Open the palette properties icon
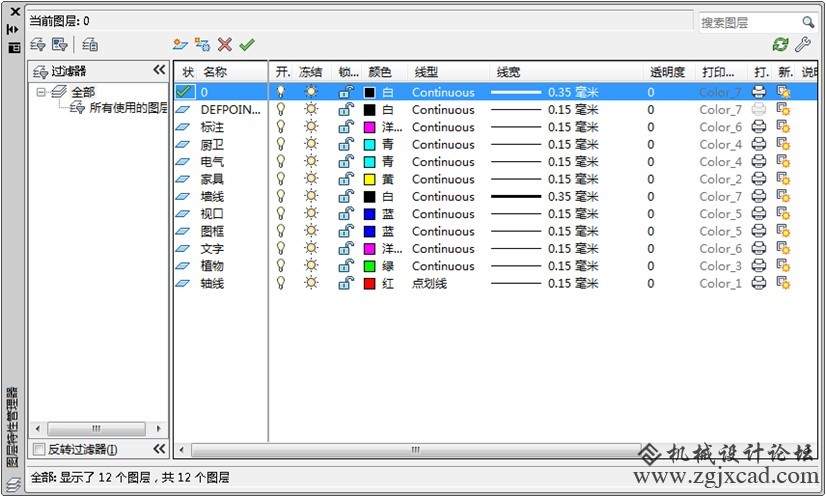This screenshot has width=826, height=497. 14,48
